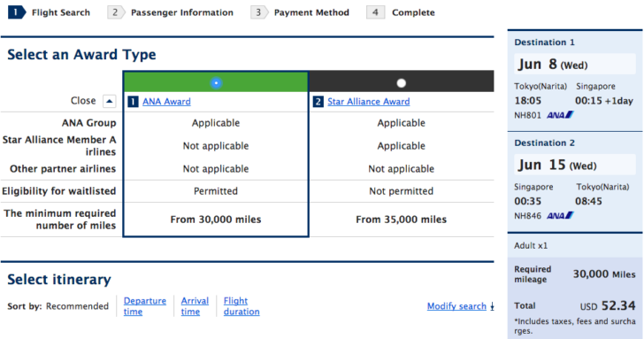The height and width of the screenshot is (339, 644).
Task: Click step 2 Passenger Information
Action: [171, 12]
